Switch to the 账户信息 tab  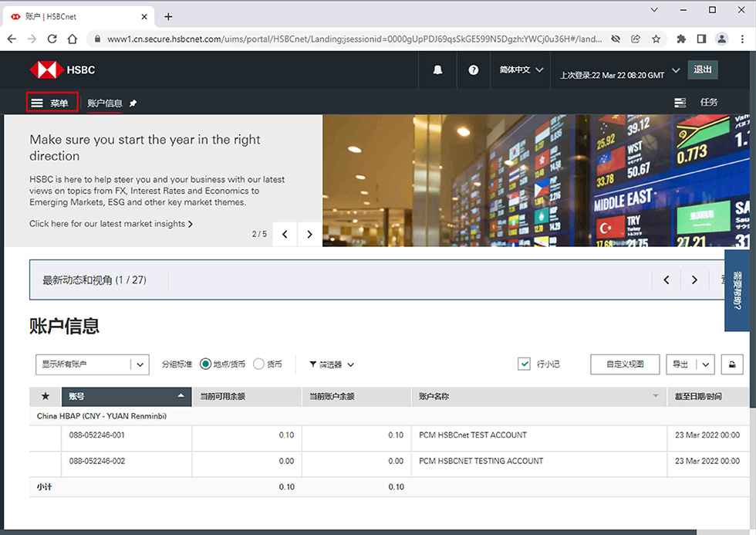click(105, 103)
